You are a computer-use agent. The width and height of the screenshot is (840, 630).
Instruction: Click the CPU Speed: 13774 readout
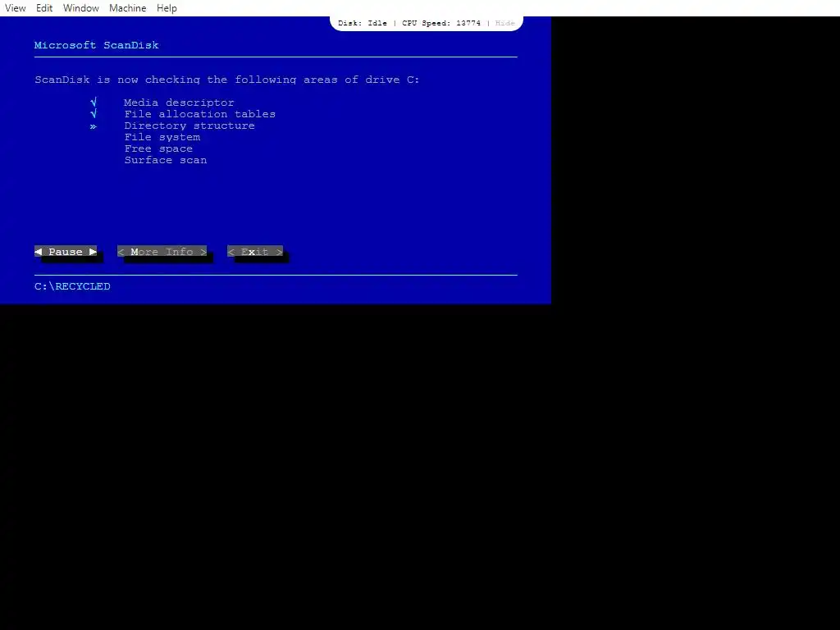[x=441, y=23]
